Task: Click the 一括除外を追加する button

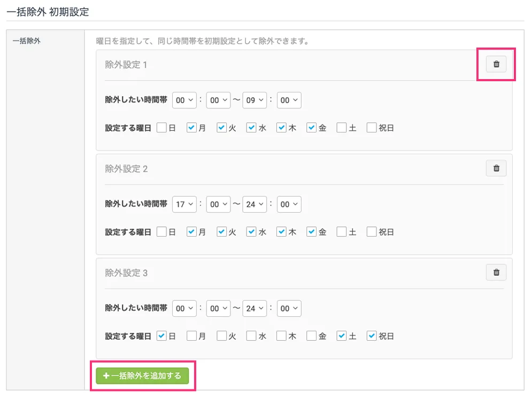Action: tap(142, 376)
